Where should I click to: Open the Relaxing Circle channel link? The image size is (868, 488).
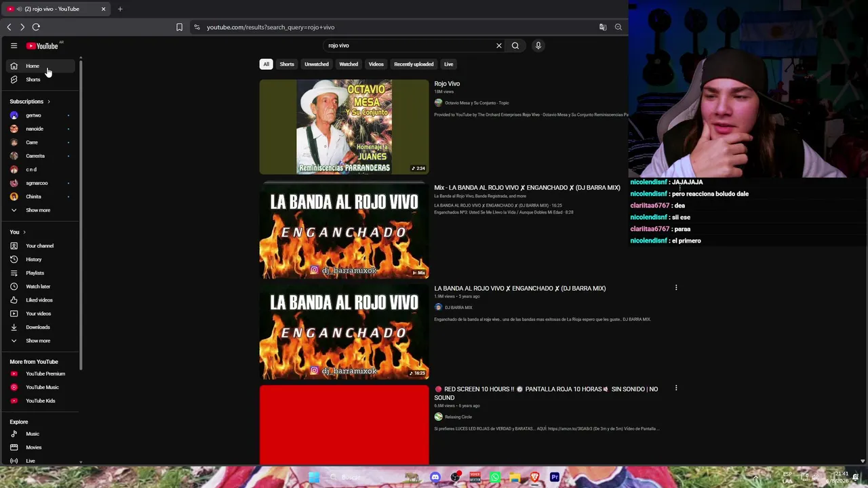[x=458, y=417]
